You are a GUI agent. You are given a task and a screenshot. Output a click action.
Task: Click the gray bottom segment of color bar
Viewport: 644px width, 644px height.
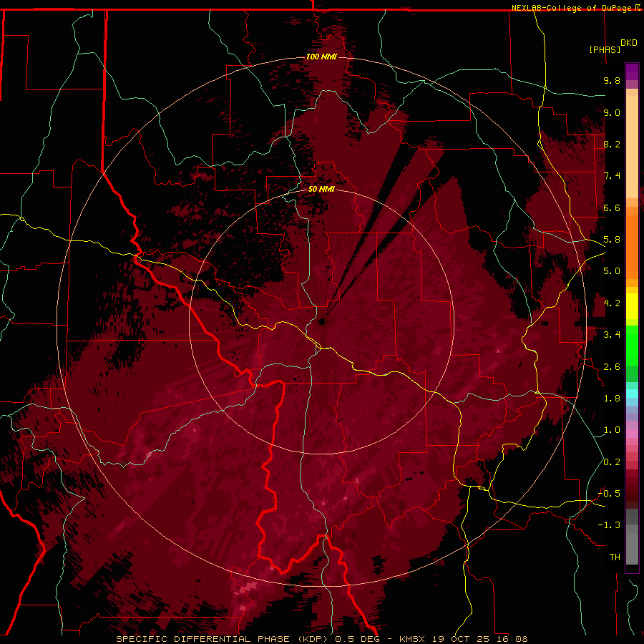pos(632,538)
